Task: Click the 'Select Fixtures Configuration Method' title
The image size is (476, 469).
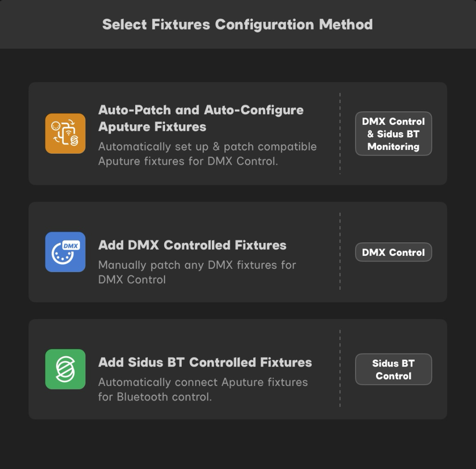Action: (238, 24)
